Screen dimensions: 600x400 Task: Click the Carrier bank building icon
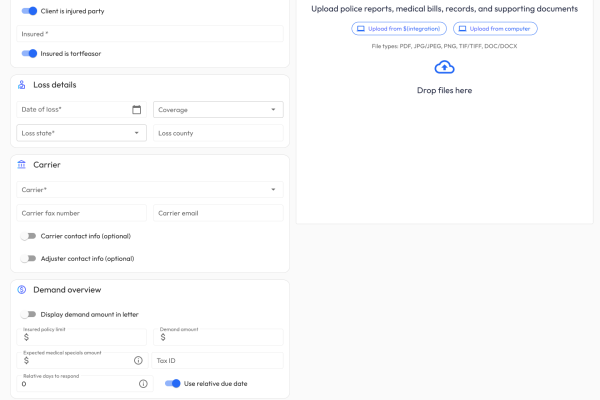(x=22, y=164)
